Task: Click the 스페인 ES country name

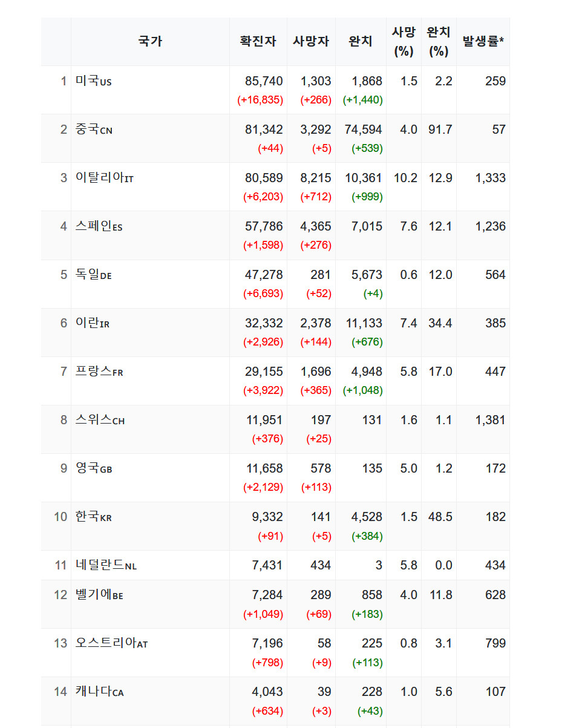Action: click(x=99, y=226)
